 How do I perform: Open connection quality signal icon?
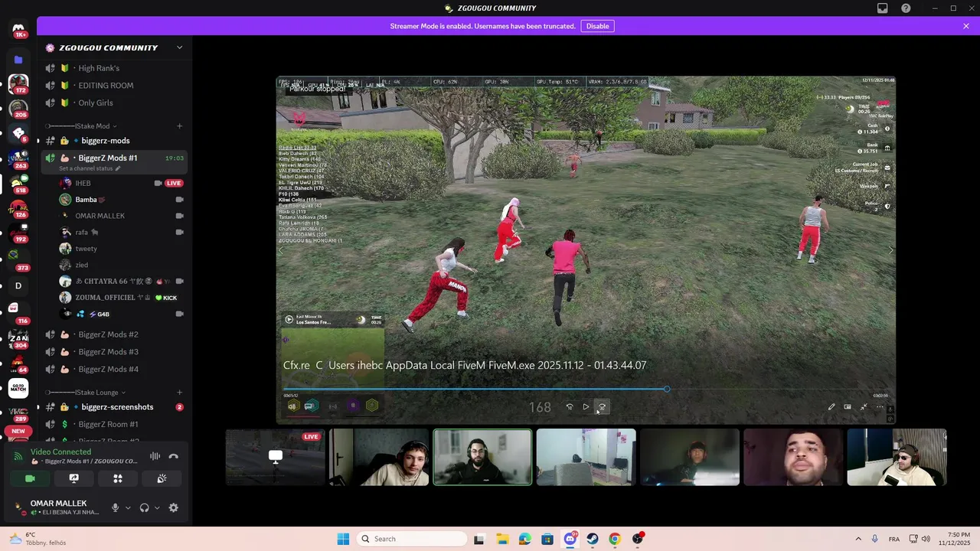pos(19,456)
